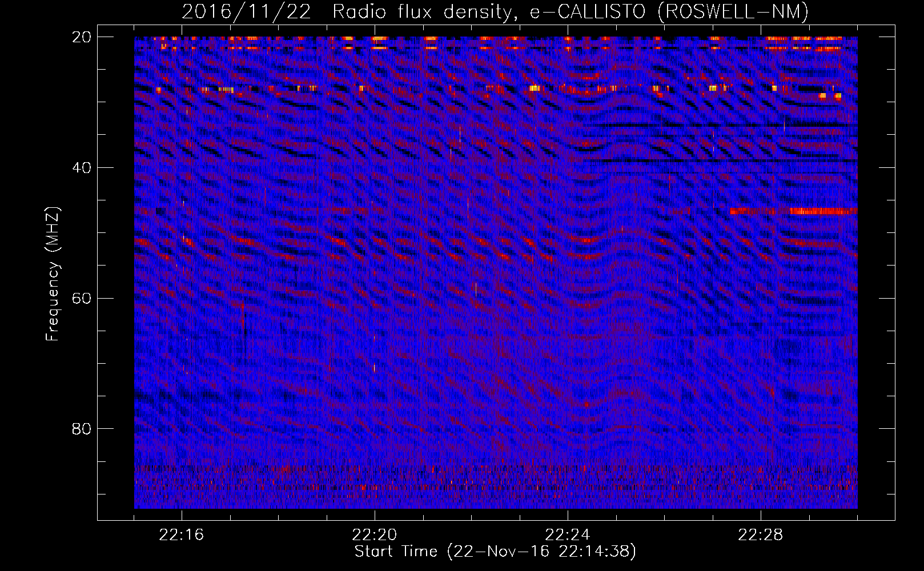Image resolution: width=924 pixels, height=571 pixels.
Task: Click the y-axis label 'Frequency (MHZ)'
Action: [x=53, y=274]
